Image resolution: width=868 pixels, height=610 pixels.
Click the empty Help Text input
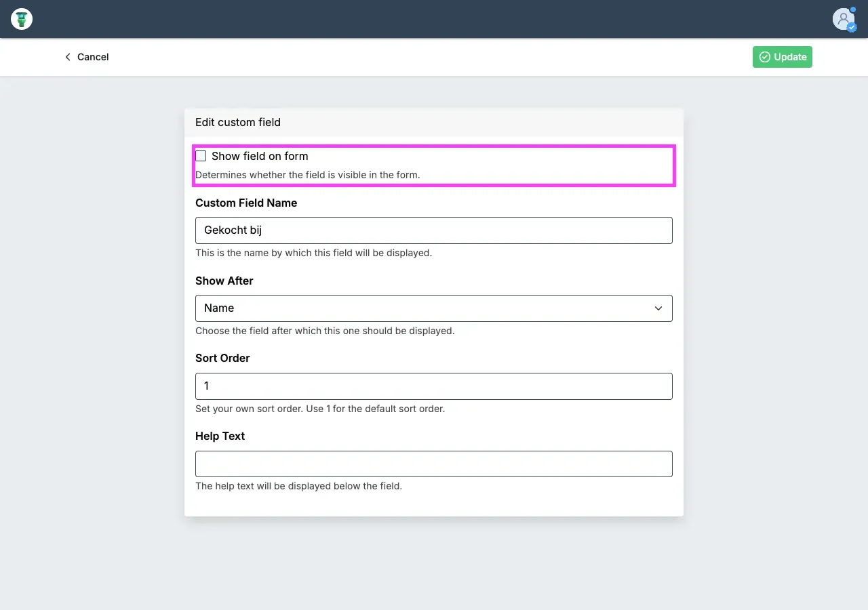tap(434, 464)
